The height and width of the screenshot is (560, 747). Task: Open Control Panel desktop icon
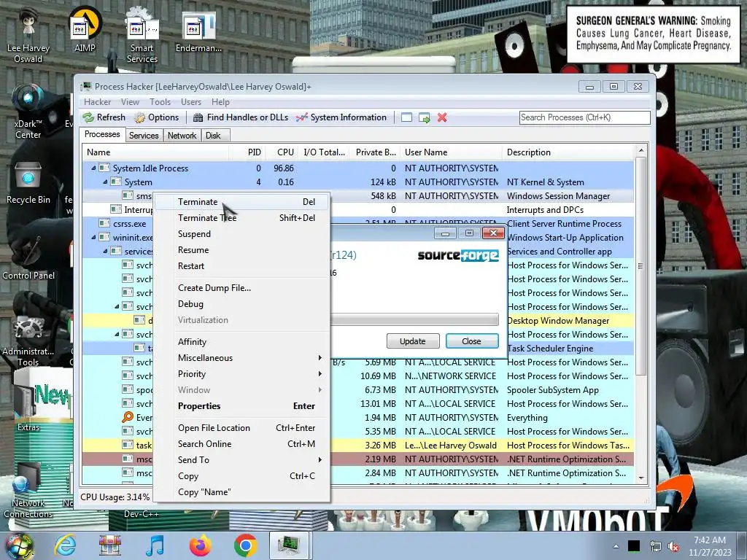click(x=28, y=257)
